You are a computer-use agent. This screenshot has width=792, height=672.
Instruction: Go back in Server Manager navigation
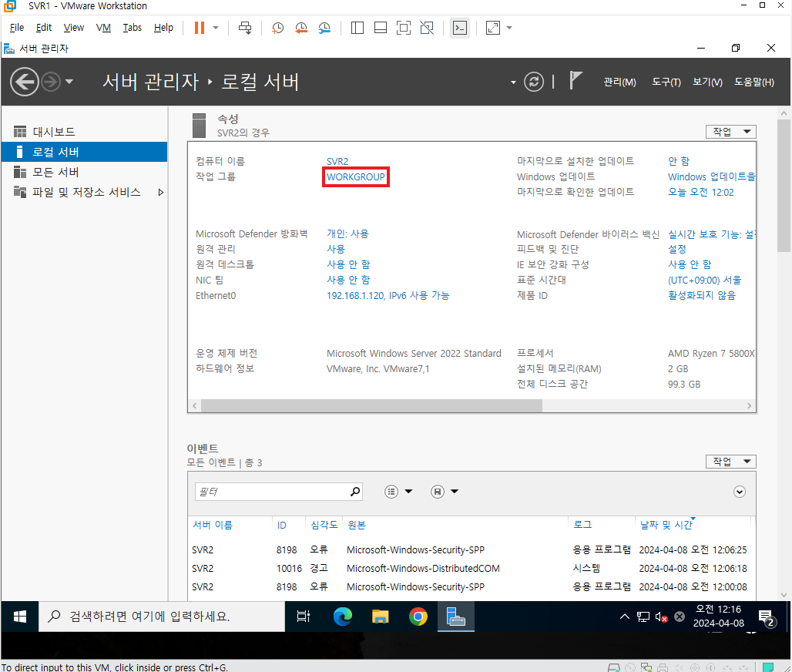coord(24,82)
